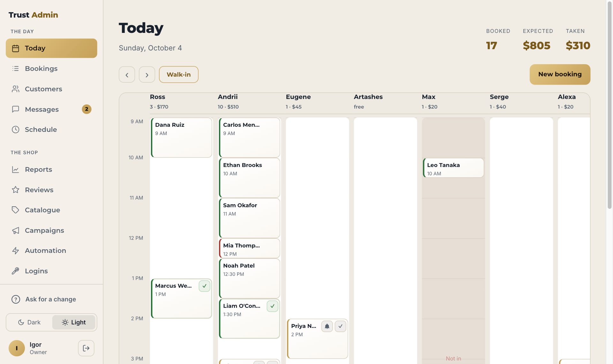Click the logout icon next to Igor
Image resolution: width=613 pixels, height=364 pixels.
pos(86,348)
